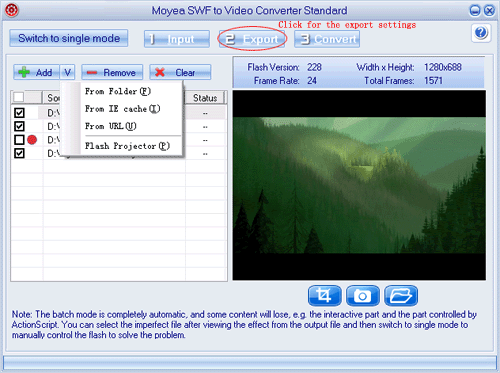Go to step 3 Convert tab

tap(327, 39)
